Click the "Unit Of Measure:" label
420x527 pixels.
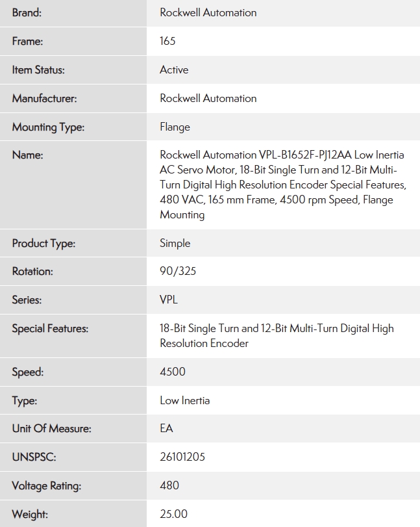point(52,428)
